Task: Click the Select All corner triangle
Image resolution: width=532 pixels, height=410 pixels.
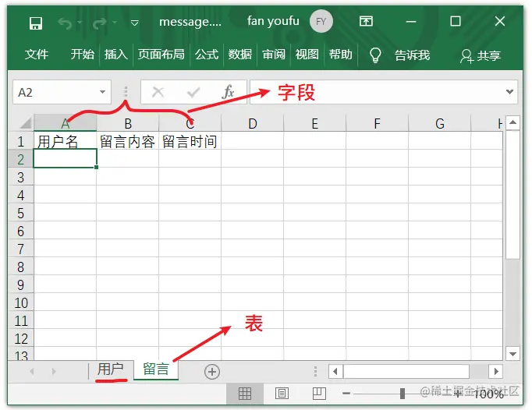Action: 25,122
